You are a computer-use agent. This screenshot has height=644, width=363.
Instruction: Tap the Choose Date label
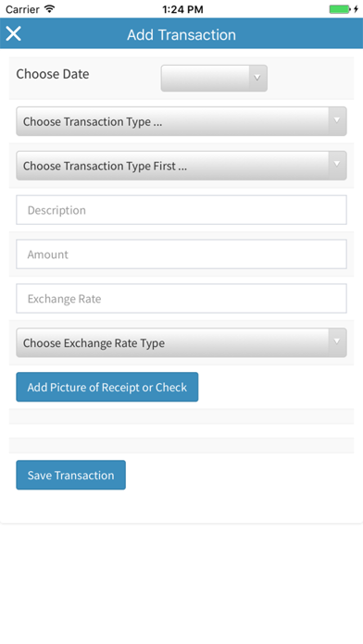coord(53,74)
